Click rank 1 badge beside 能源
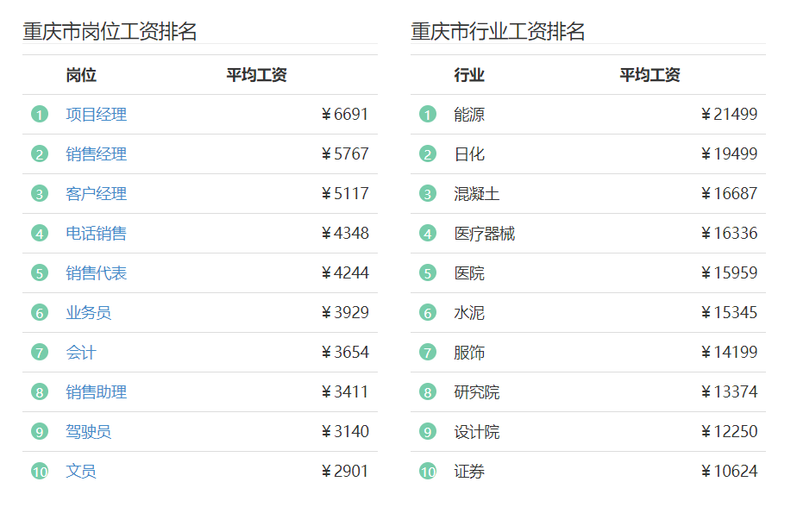This screenshot has height=532, width=797. 428,115
